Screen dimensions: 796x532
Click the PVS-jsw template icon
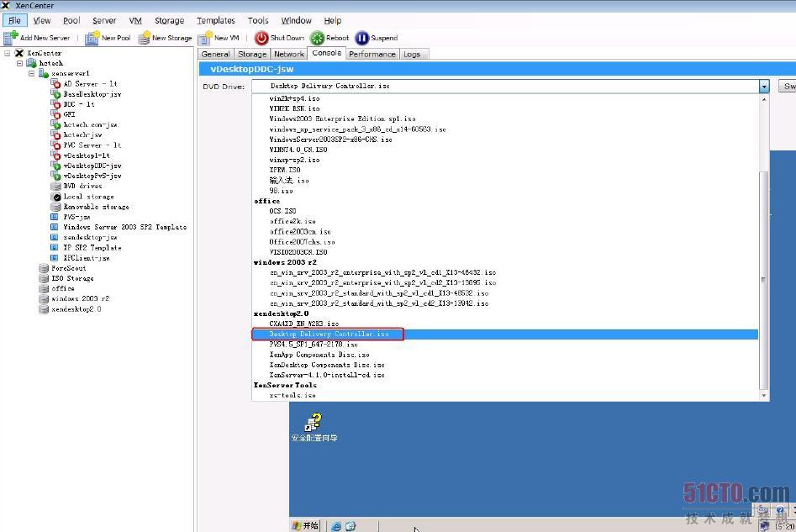pyautogui.click(x=55, y=217)
